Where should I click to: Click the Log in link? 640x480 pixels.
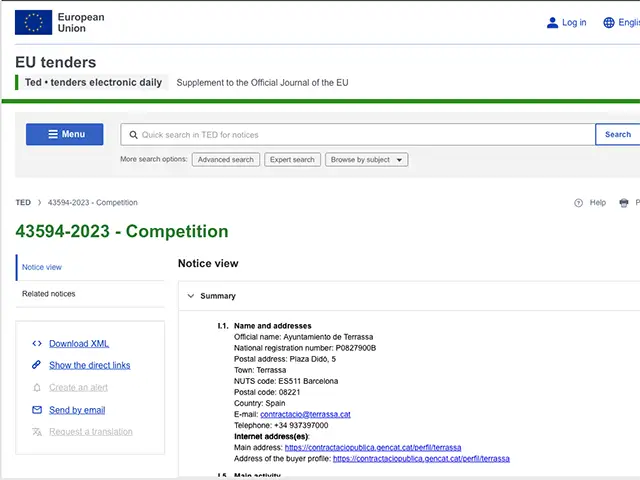pyautogui.click(x=574, y=22)
